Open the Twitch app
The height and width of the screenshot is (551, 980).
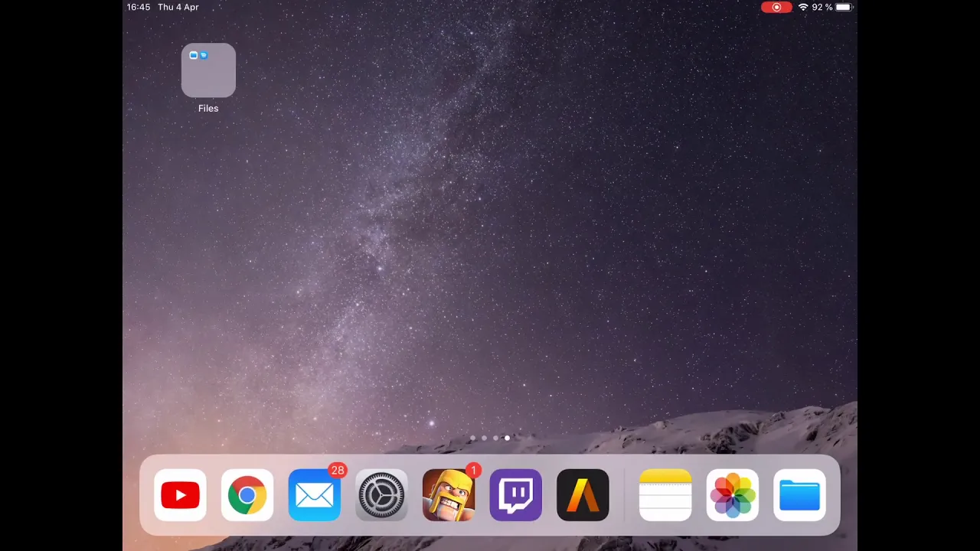[516, 495]
